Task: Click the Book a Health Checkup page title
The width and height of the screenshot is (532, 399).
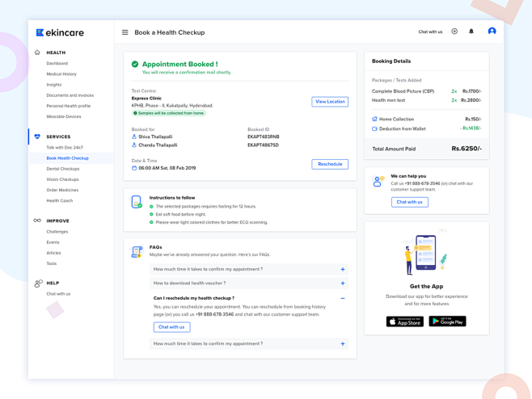Action: pyautogui.click(x=170, y=32)
